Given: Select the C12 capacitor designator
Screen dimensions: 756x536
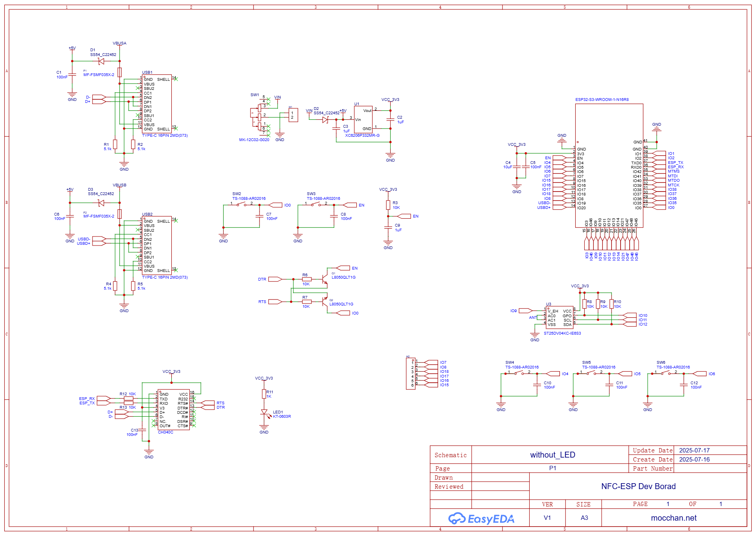Looking at the screenshot, I should click(694, 383).
